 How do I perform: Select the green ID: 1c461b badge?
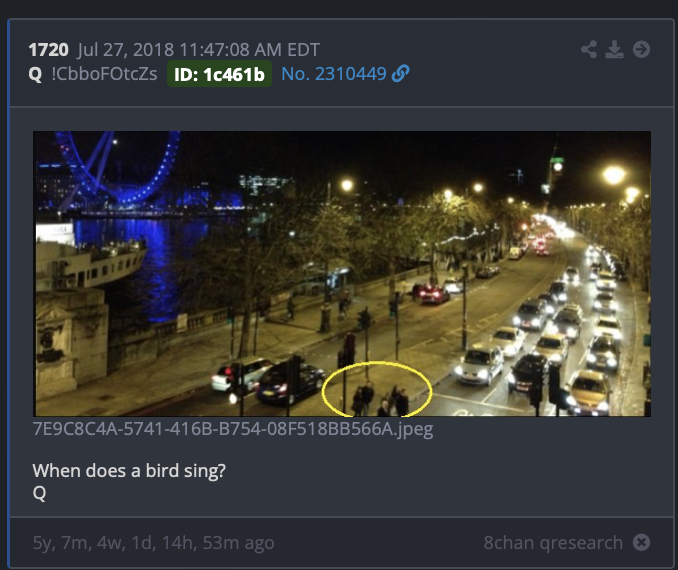click(219, 74)
